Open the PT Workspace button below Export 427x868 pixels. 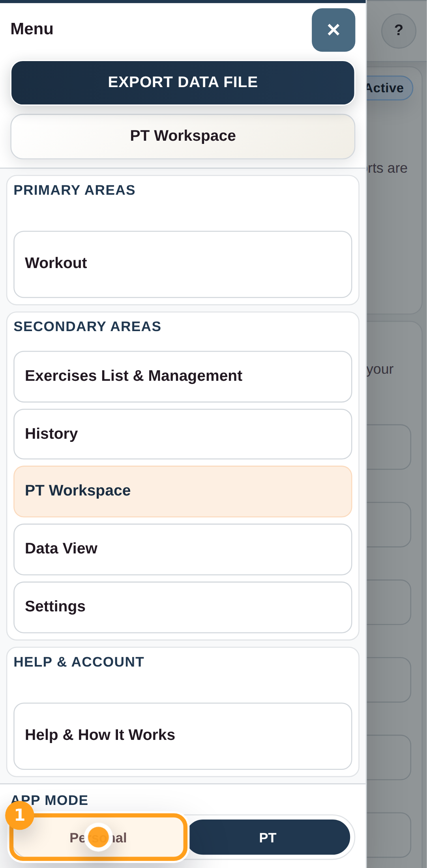click(x=183, y=136)
